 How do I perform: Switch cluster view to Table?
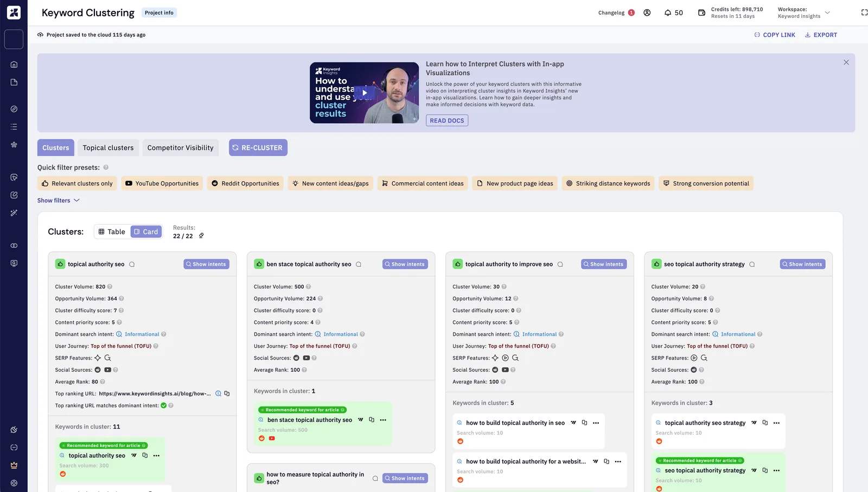click(112, 232)
